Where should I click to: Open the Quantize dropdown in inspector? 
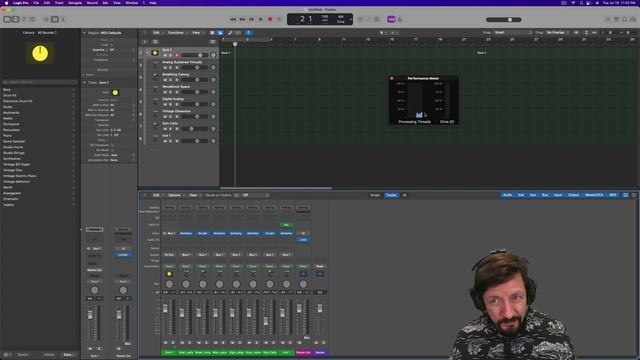click(122, 50)
